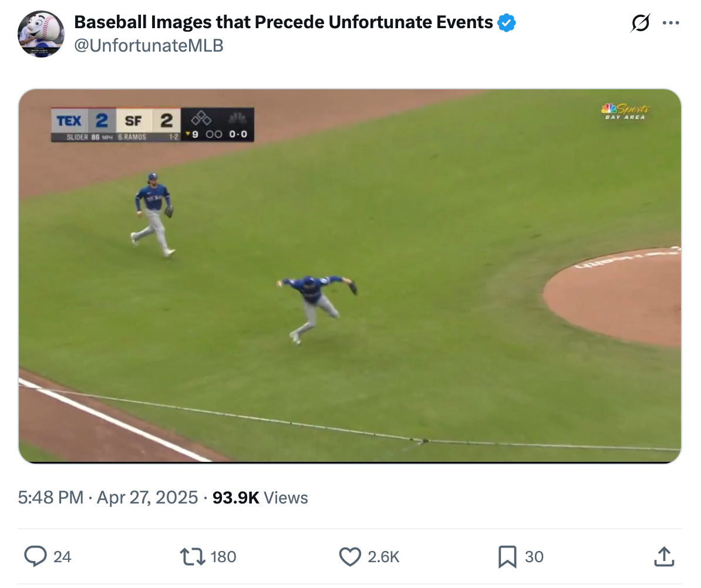Open the baseball video thumbnail
This screenshot has height=588, width=701.
click(x=349, y=276)
